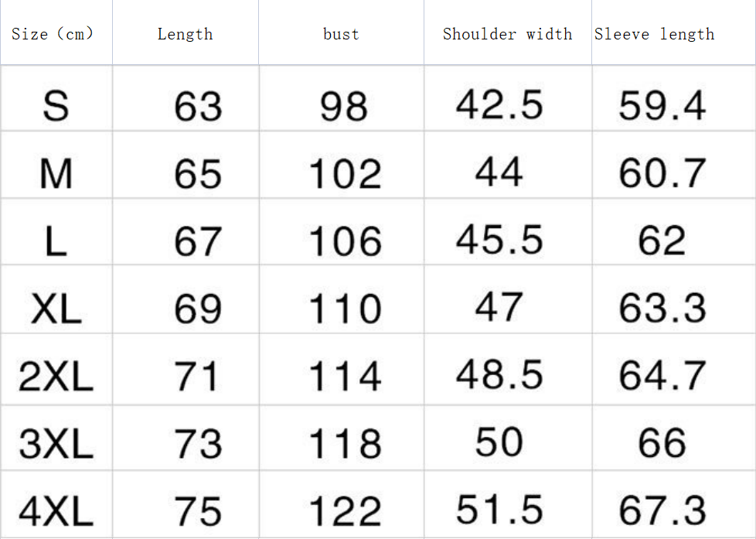
Task: Select shoulder width value 42.5
Action: [x=499, y=104]
